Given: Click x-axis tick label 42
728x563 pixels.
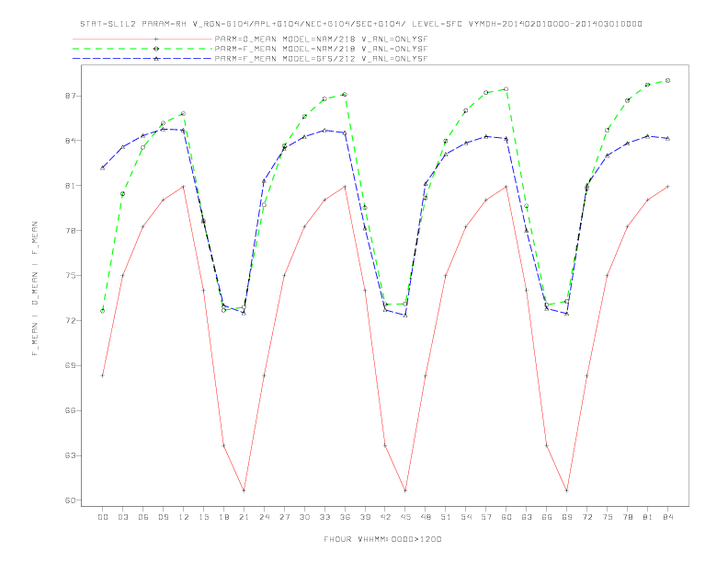Looking at the screenshot, I should (x=385, y=517).
